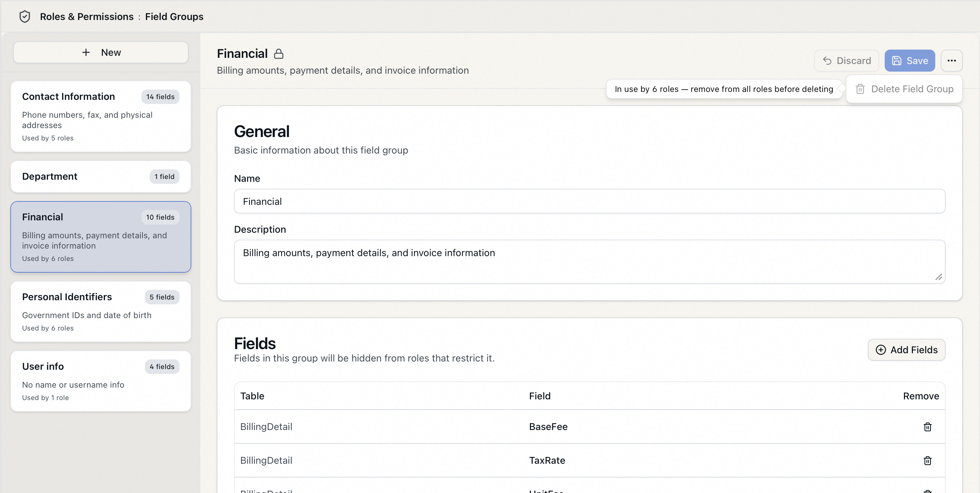Screen dimensions: 980x493
Task: Click 'No name or username info' text
Action: point(73,385)
